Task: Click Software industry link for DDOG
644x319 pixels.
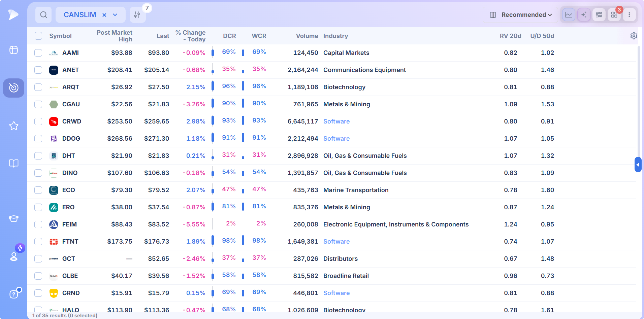Action: point(336,139)
